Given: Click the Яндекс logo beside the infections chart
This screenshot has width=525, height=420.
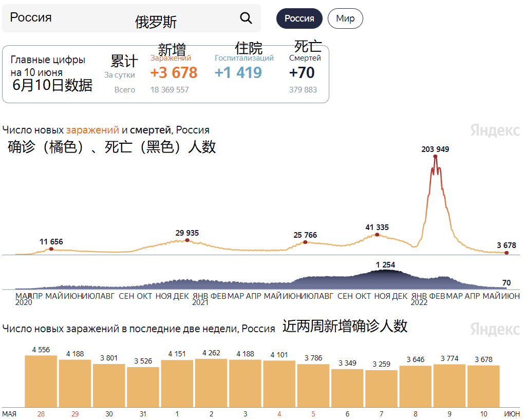Looking at the screenshot, I should pos(494,130).
